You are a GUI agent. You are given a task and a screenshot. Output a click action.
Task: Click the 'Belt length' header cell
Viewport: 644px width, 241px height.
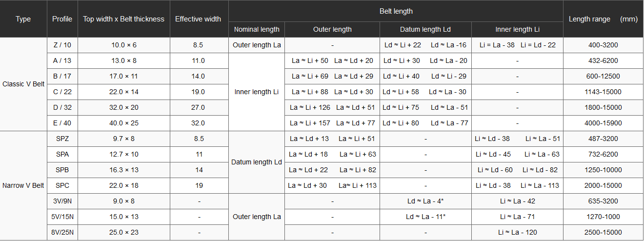pos(396,11)
